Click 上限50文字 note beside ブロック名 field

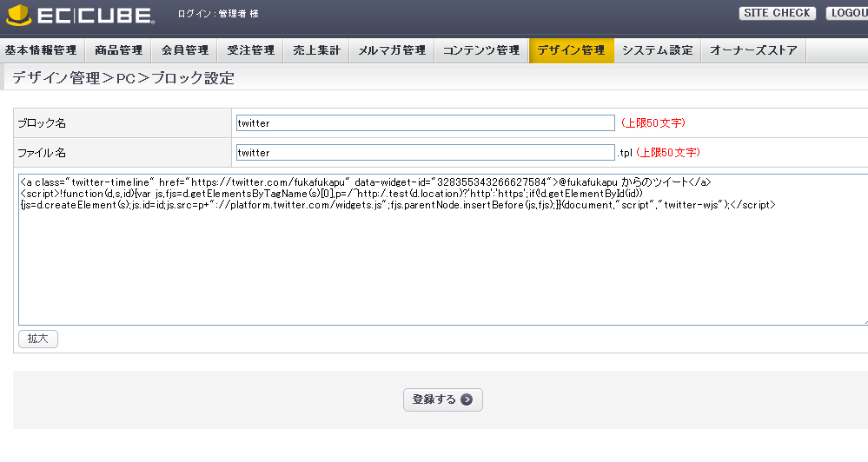(653, 122)
